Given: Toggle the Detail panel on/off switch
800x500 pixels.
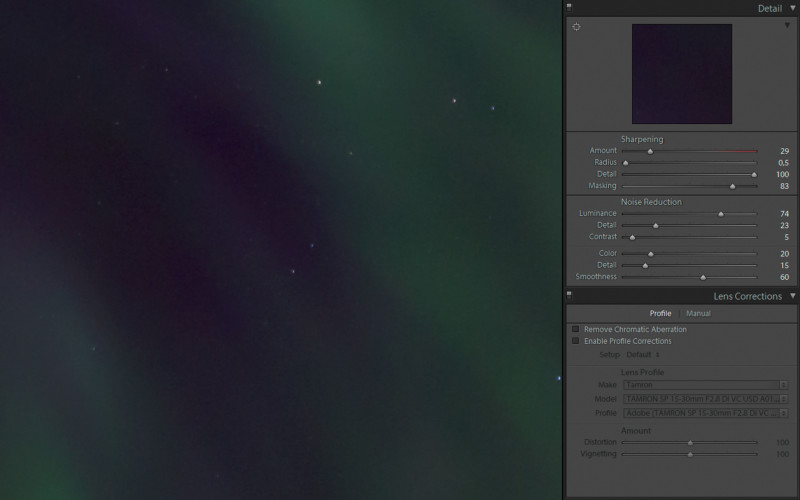Looking at the screenshot, I should (x=569, y=6).
